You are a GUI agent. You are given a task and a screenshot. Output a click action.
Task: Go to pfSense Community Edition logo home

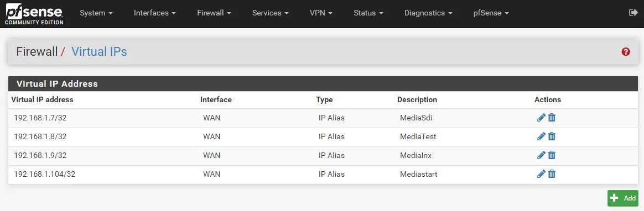pos(34,14)
